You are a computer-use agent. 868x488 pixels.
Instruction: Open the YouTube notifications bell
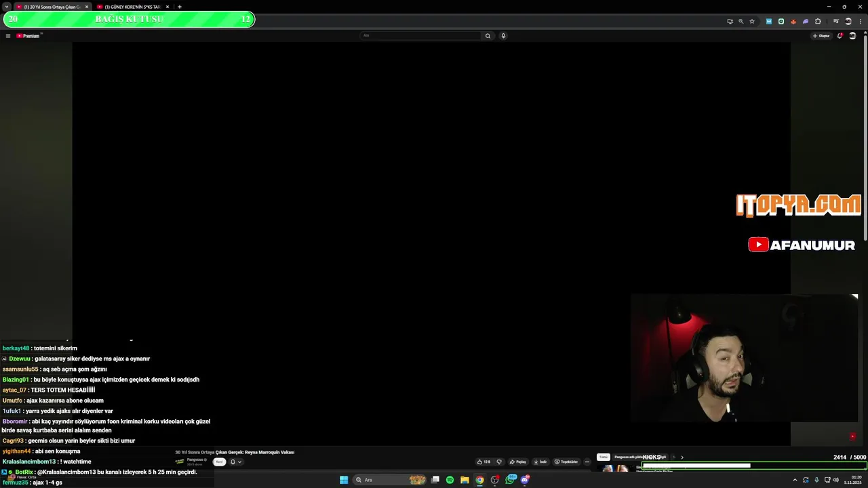tap(840, 36)
